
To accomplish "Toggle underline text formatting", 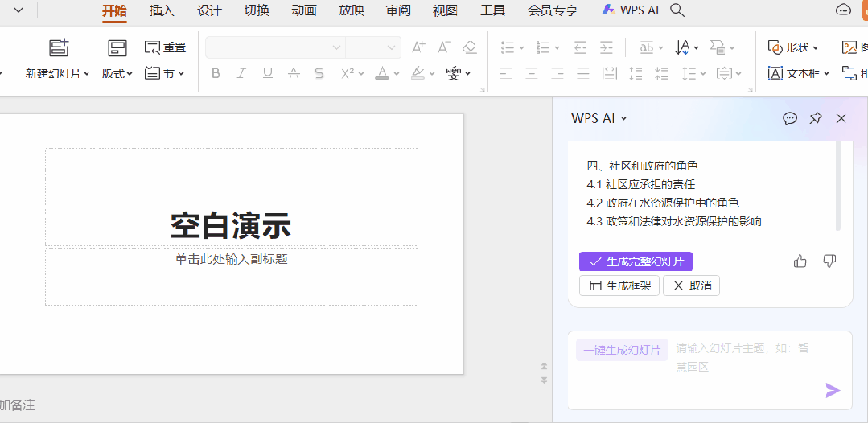I will [x=268, y=73].
